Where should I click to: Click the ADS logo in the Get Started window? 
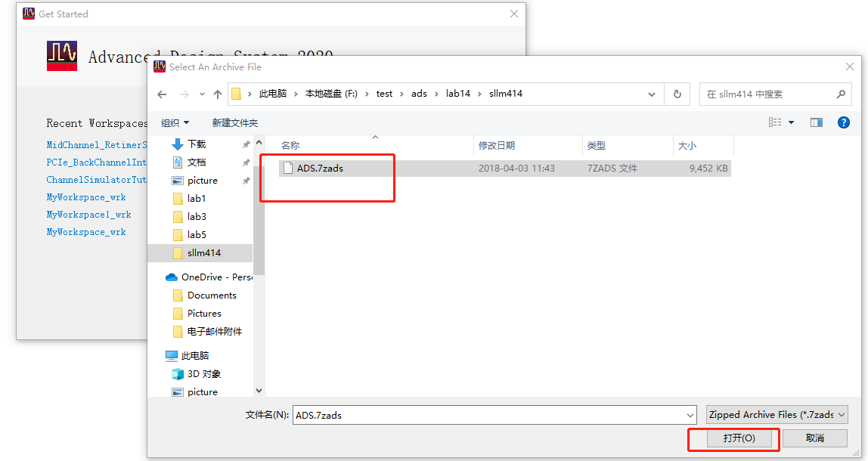[x=62, y=57]
